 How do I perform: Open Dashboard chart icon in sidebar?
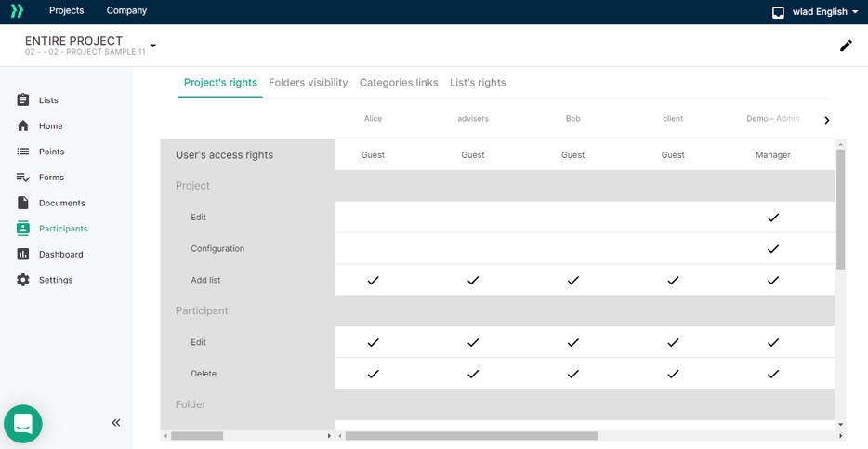[22, 254]
